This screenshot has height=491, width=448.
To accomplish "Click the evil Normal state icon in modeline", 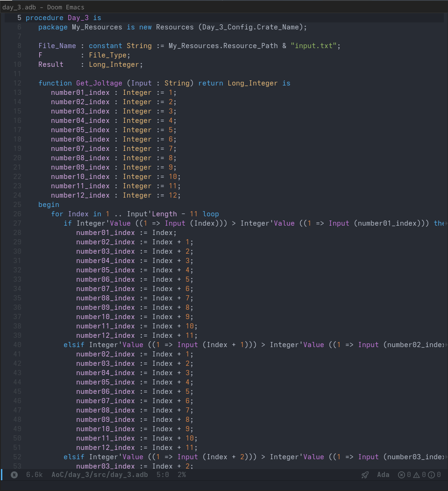I will pos(14,475).
